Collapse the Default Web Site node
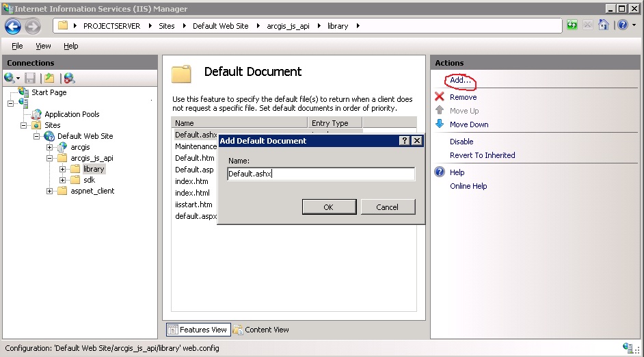The height and width of the screenshot is (357, 644). point(36,136)
